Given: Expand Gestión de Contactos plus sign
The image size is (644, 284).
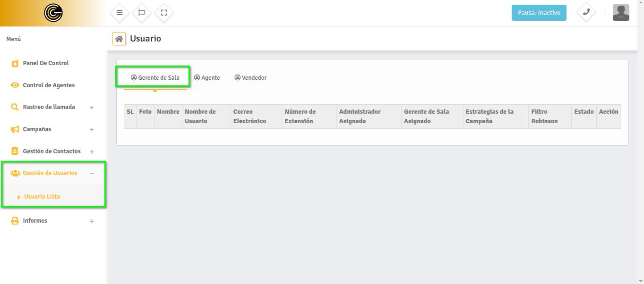Looking at the screenshot, I should (x=92, y=152).
